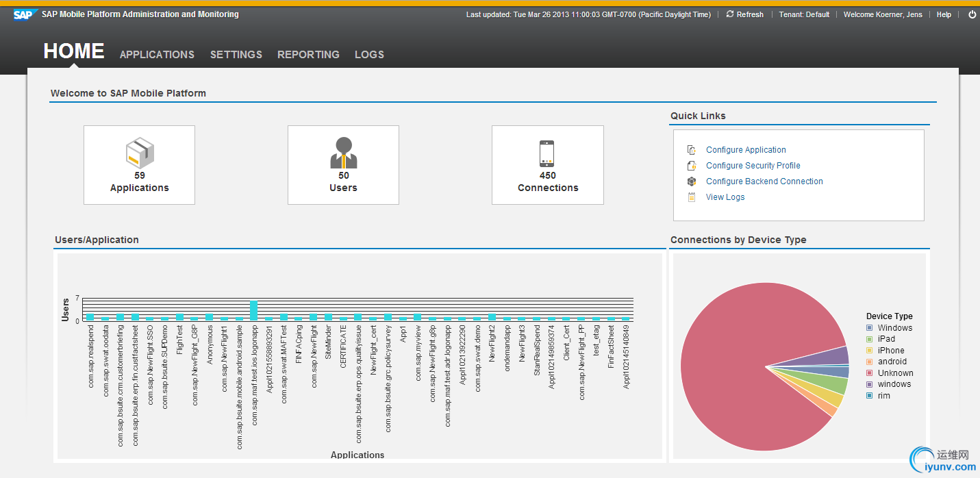Open the View Logs link
Image resolution: width=980 pixels, height=478 pixels.
[725, 197]
